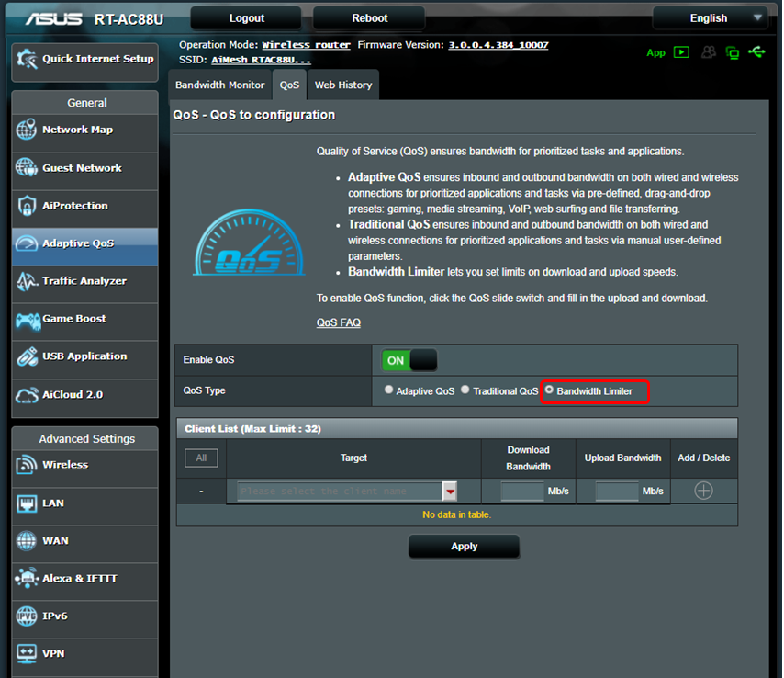Select the QoS tab
This screenshot has height=678, width=784.
click(x=289, y=85)
